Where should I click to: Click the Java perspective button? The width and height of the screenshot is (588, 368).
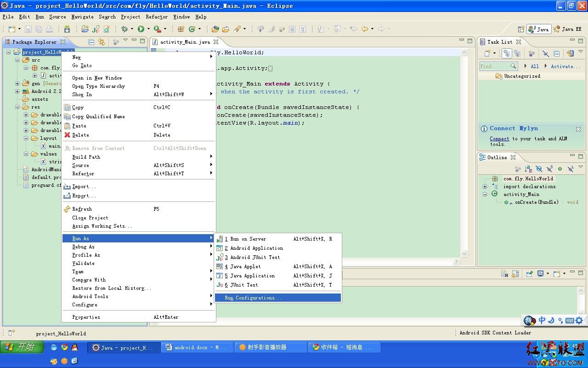[x=539, y=29]
